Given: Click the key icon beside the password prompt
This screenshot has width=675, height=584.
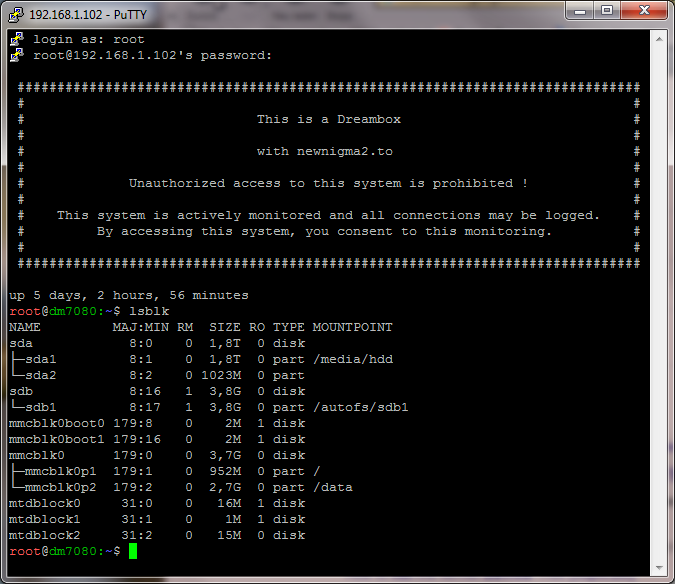Looking at the screenshot, I should point(16,55).
